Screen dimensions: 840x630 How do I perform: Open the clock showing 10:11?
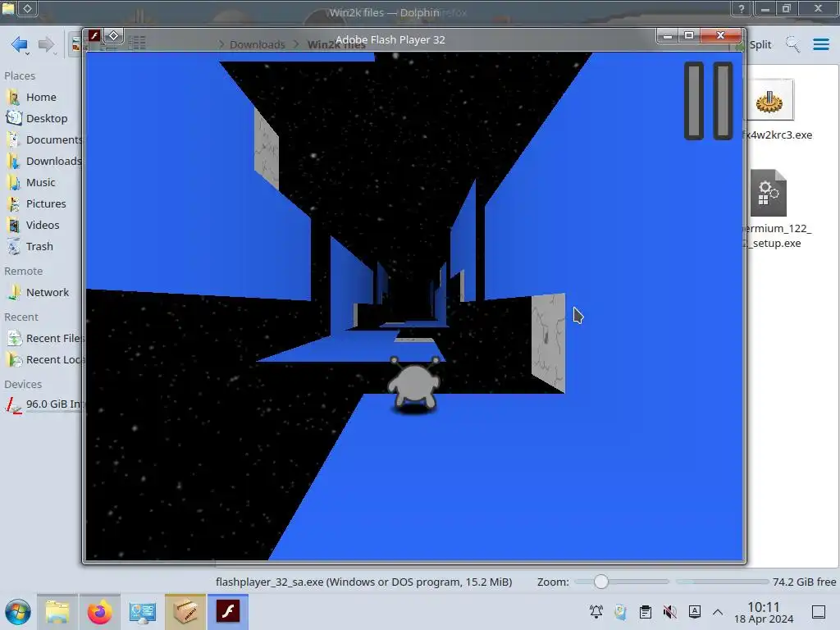coord(764,612)
